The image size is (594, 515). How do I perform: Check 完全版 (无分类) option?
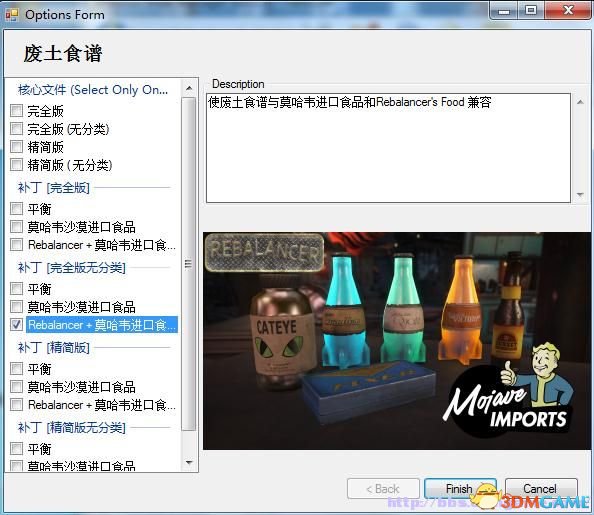tap(16, 128)
